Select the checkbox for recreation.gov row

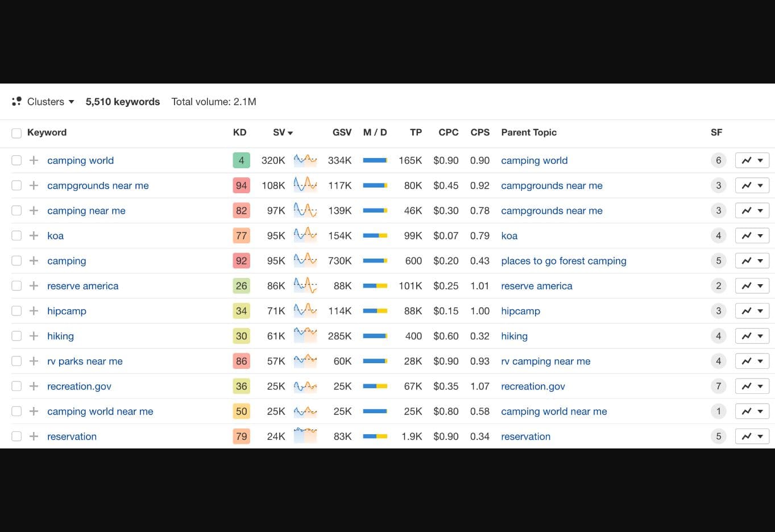pos(16,386)
